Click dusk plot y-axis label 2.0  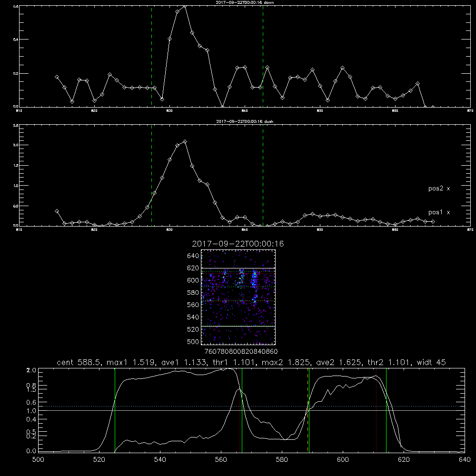tap(16, 145)
